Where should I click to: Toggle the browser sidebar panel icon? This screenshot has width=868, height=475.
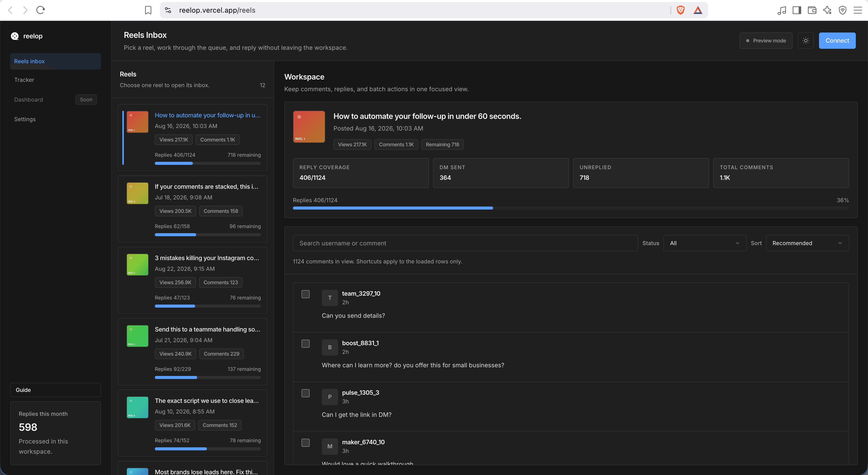[797, 10]
